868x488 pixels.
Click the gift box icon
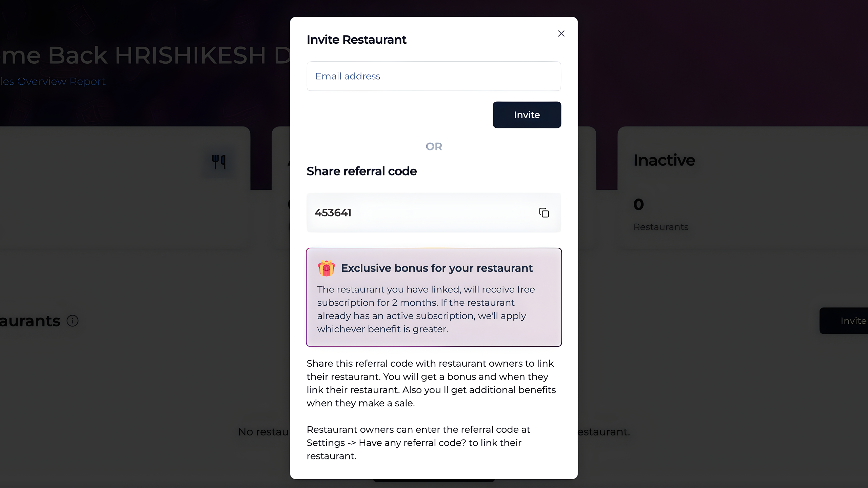coord(326,268)
